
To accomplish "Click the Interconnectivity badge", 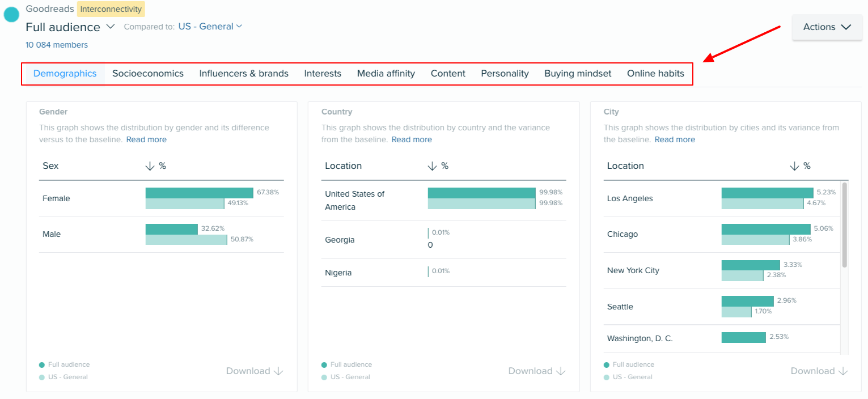I will point(111,9).
